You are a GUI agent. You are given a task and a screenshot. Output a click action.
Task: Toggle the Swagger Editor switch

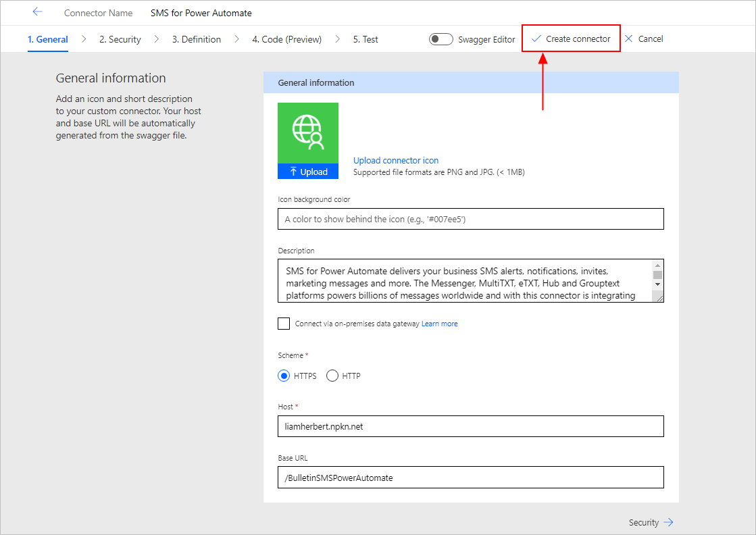(440, 39)
